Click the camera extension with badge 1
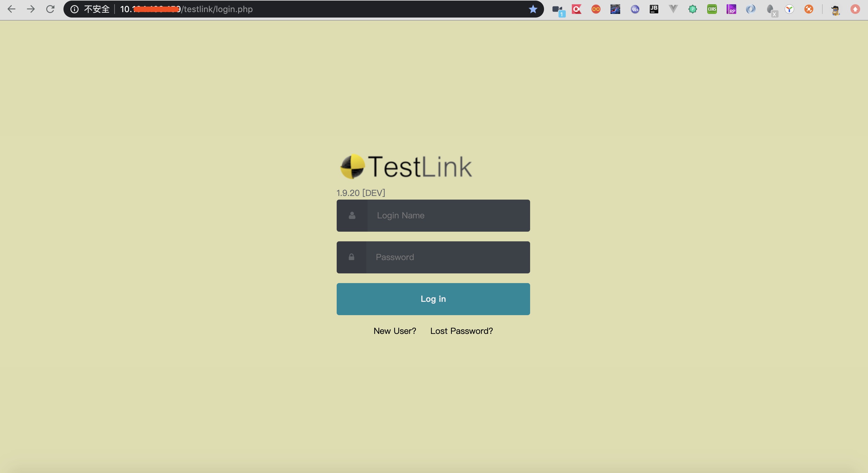Image resolution: width=868 pixels, height=473 pixels. point(558,10)
